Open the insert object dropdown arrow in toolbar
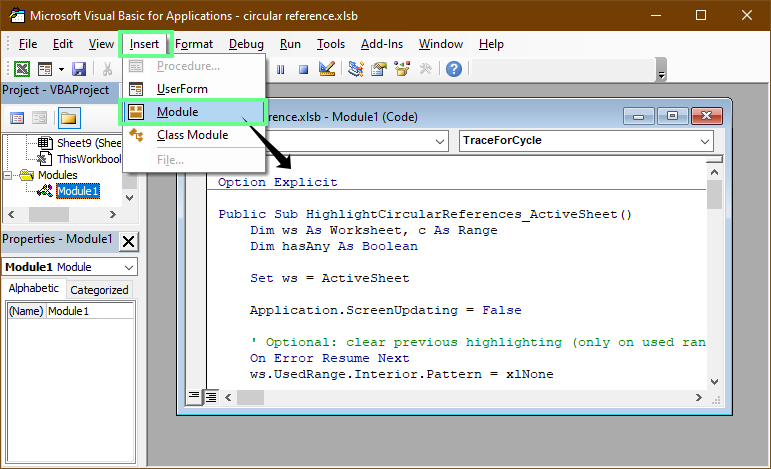 61,69
